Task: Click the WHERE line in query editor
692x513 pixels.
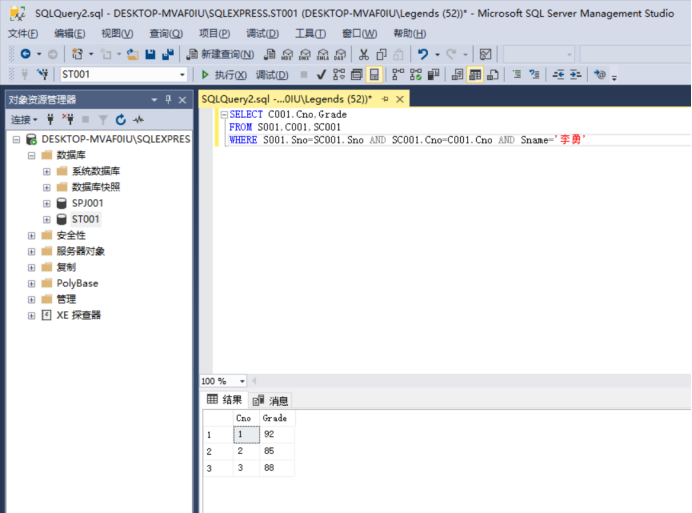Action: pos(407,140)
